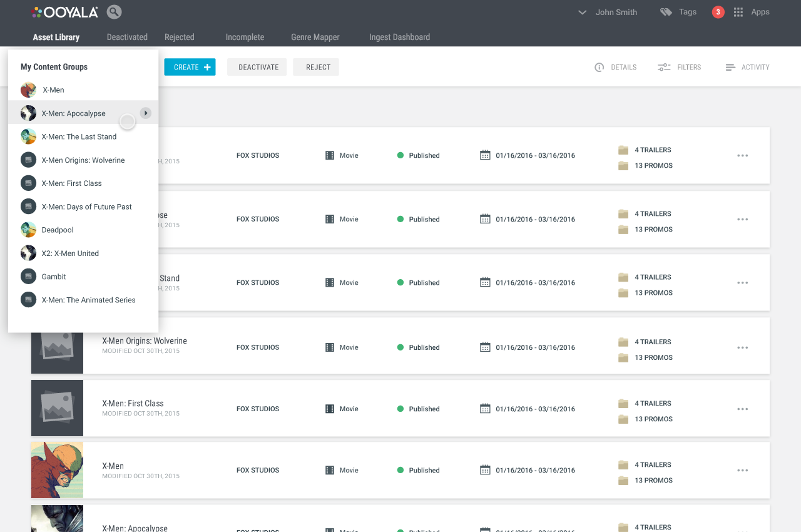Open calendar icon in X-Men: First Class row
Viewport: 801px width, 532px height.
485,408
